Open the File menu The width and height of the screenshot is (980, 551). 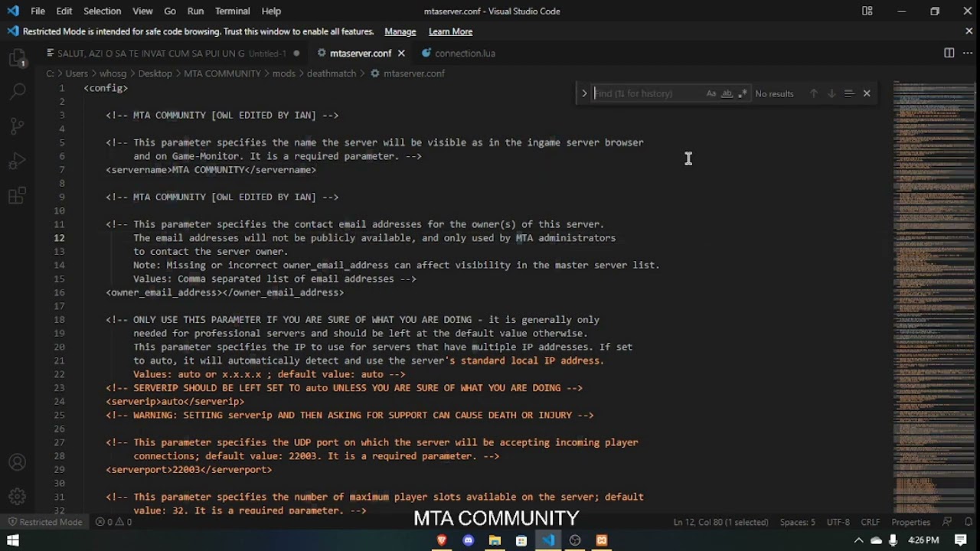38,11
